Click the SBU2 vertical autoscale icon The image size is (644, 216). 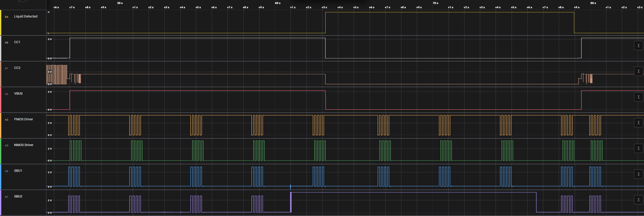pyautogui.click(x=638, y=200)
